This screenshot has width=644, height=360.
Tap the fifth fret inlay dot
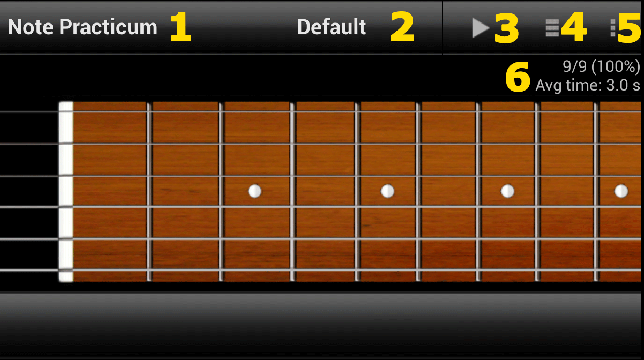387,191
